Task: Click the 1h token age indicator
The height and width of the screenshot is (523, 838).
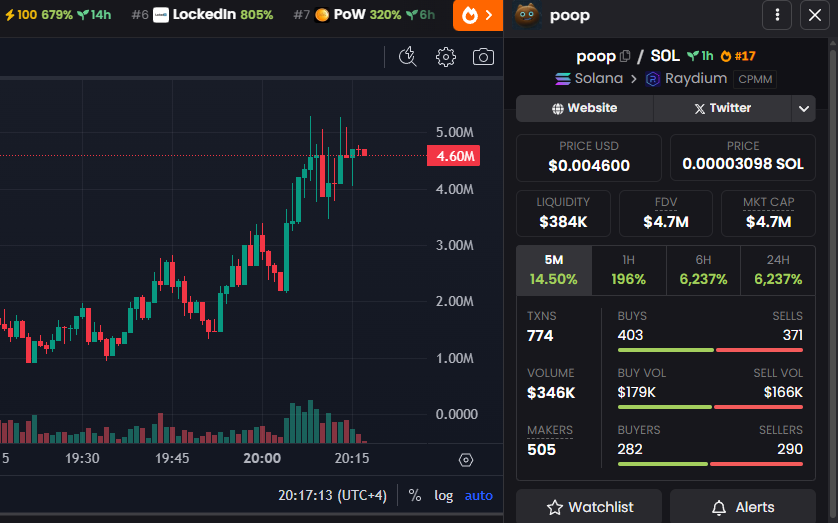Action: tap(701, 56)
